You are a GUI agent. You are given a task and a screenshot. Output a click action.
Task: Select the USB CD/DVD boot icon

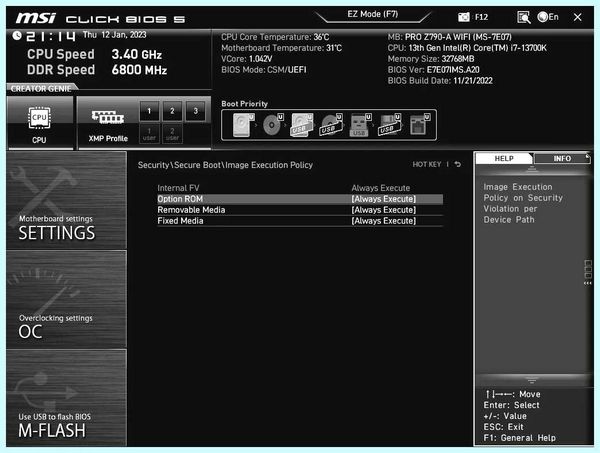tap(331, 125)
